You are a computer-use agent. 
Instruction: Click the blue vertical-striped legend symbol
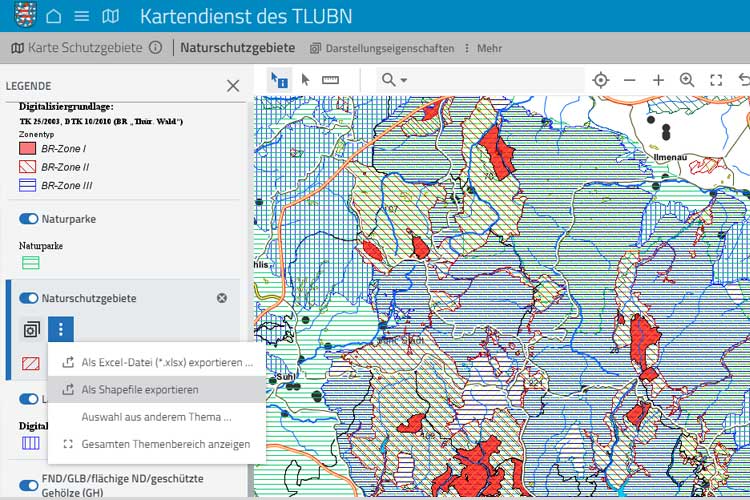pos(31,443)
